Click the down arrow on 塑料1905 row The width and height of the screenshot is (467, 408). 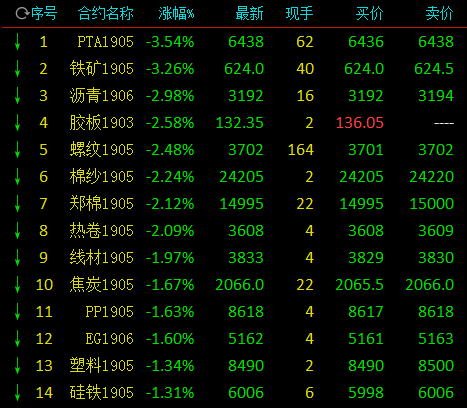coord(17,366)
